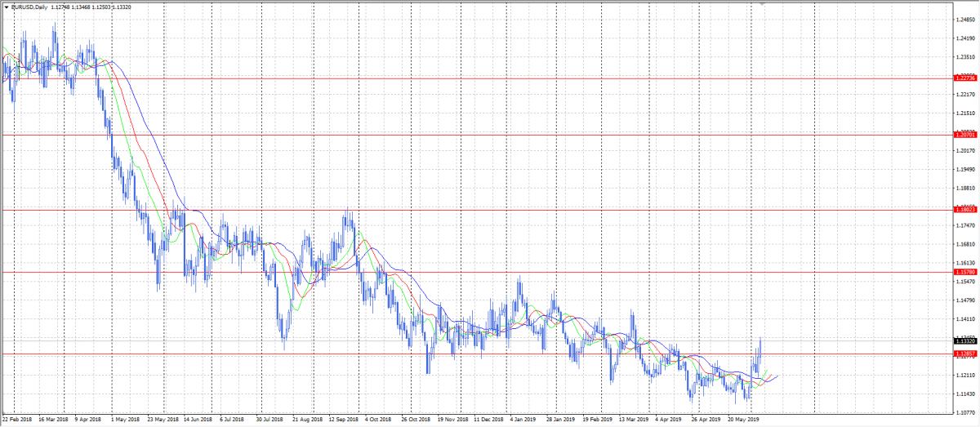This screenshot has height=427, width=980.
Task: Click the 19 Feb 2019 date label
Action: 596,420
